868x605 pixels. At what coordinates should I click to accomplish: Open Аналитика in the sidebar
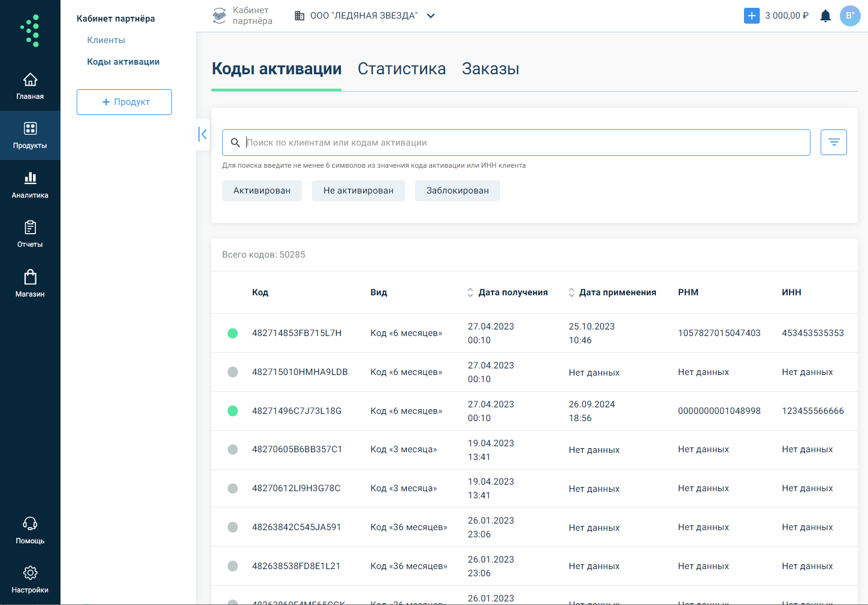pos(30,184)
